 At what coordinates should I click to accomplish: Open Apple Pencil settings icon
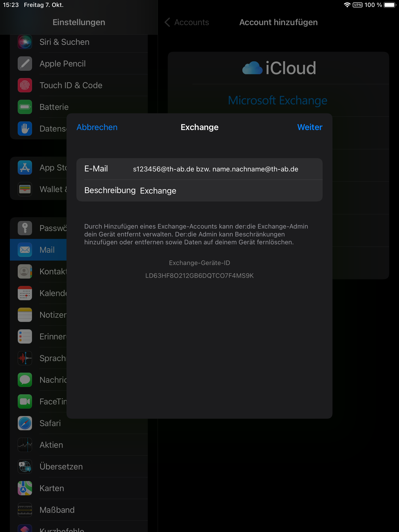coord(25,64)
